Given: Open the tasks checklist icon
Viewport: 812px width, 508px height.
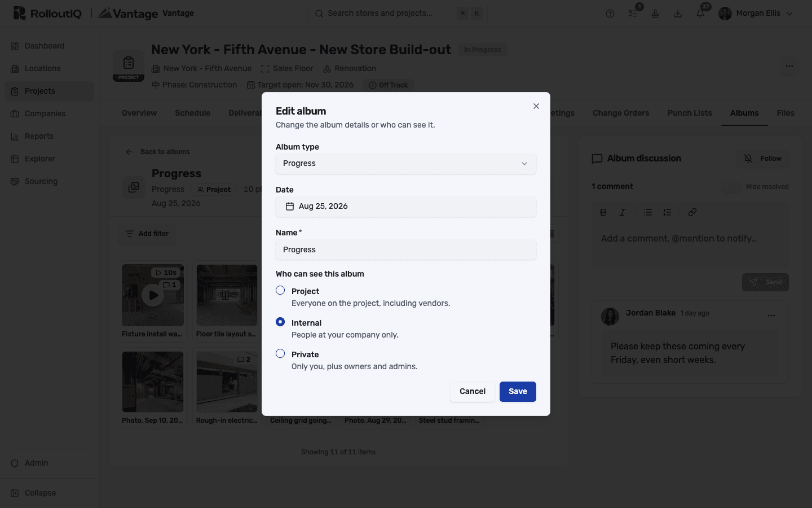Looking at the screenshot, I should [633, 14].
